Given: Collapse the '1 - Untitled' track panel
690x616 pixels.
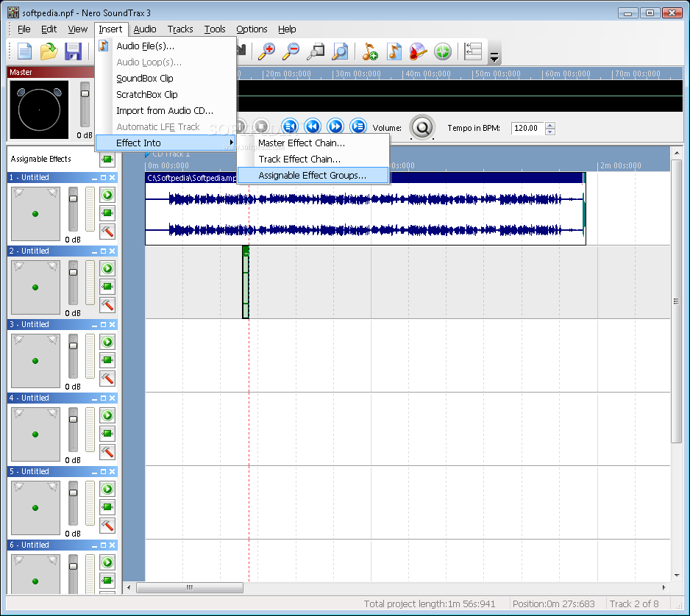Looking at the screenshot, I should point(95,178).
